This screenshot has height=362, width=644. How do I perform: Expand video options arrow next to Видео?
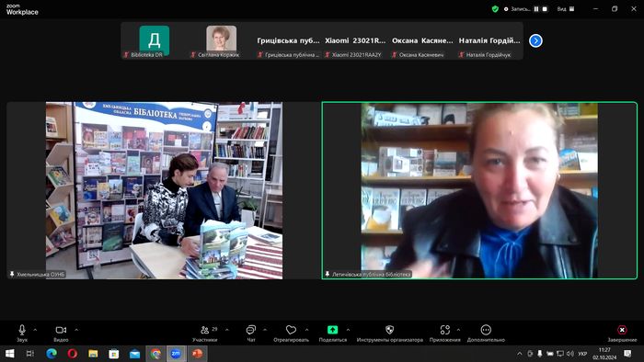click(x=76, y=330)
